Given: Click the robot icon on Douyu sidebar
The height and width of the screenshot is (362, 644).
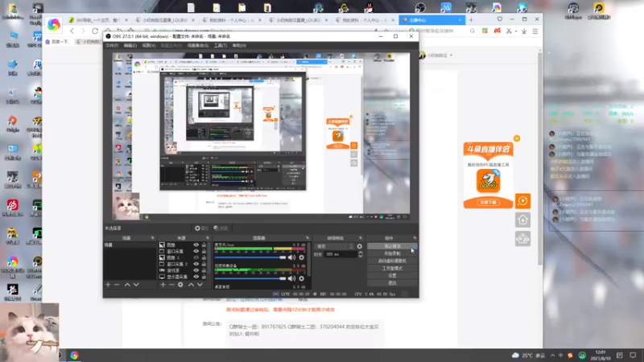Looking at the screenshot, I should (522, 238).
